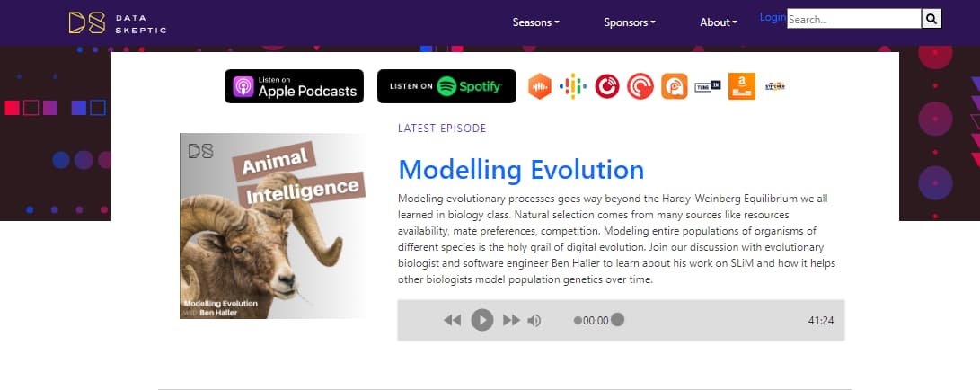This screenshot has height=390, width=980.
Task: Open the Player FM red icon
Action: click(x=607, y=86)
